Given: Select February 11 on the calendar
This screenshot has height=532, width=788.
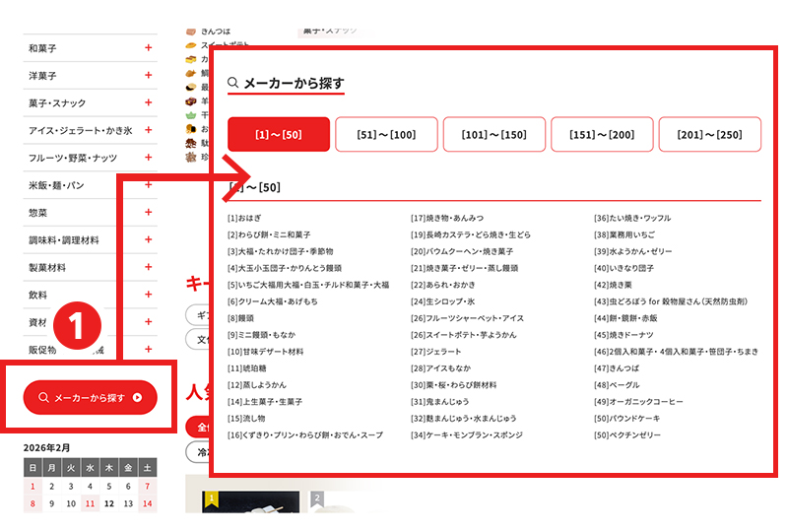Looking at the screenshot, I should [90, 503].
